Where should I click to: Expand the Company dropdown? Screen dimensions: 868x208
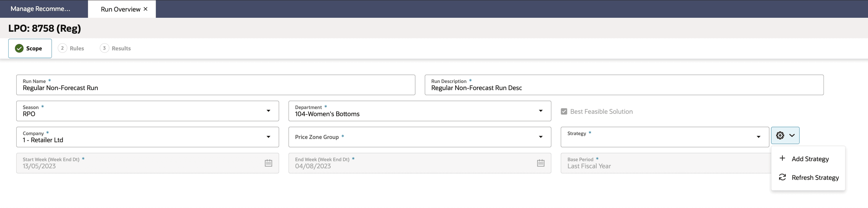(x=268, y=137)
